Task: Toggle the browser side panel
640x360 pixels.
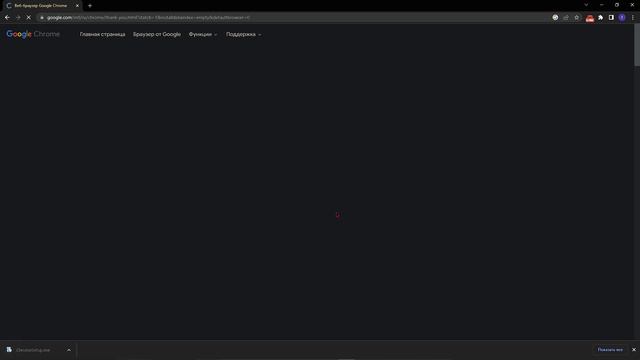Action: (611, 18)
